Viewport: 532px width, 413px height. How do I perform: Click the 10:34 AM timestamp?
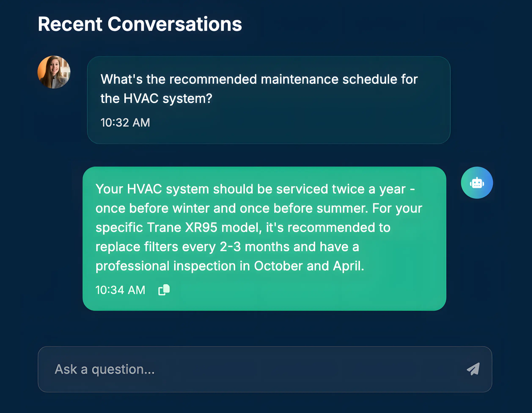pos(120,290)
